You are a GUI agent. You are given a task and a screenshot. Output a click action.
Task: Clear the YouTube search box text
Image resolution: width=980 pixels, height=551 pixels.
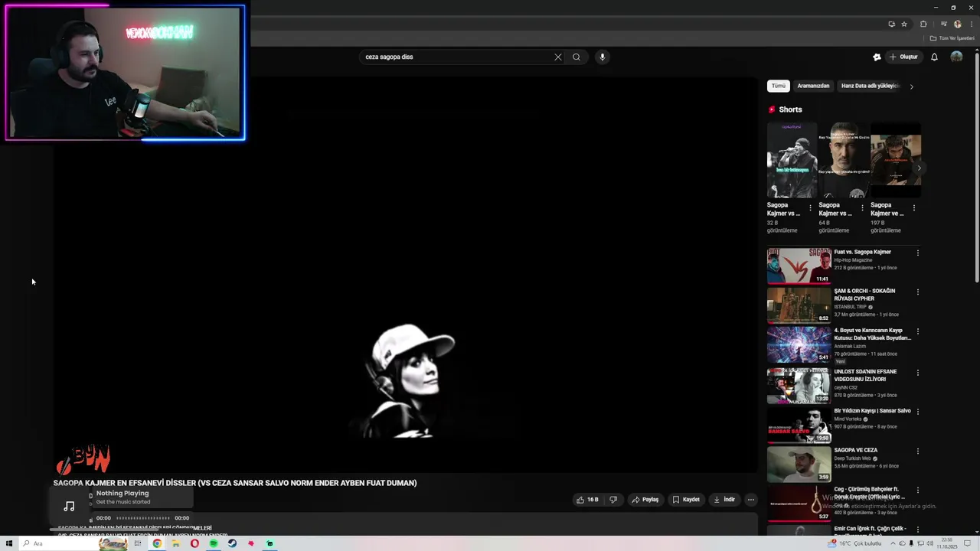(558, 57)
